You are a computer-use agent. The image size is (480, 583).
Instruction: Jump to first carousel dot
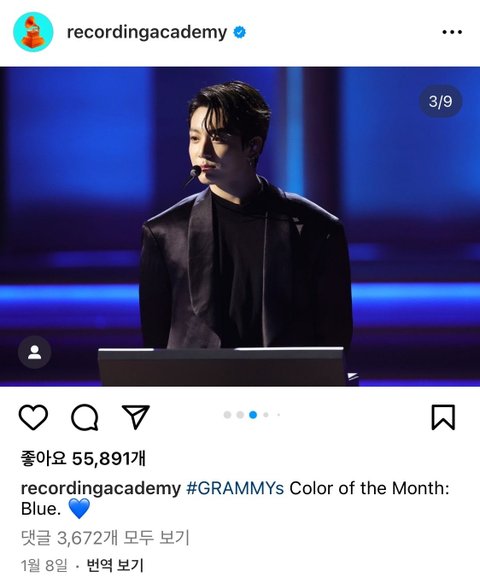(x=228, y=415)
